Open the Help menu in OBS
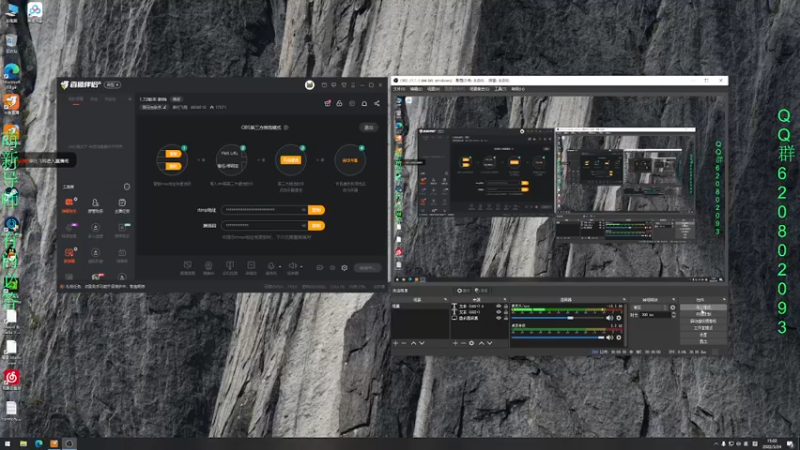This screenshot has height=450, width=800. click(x=518, y=89)
